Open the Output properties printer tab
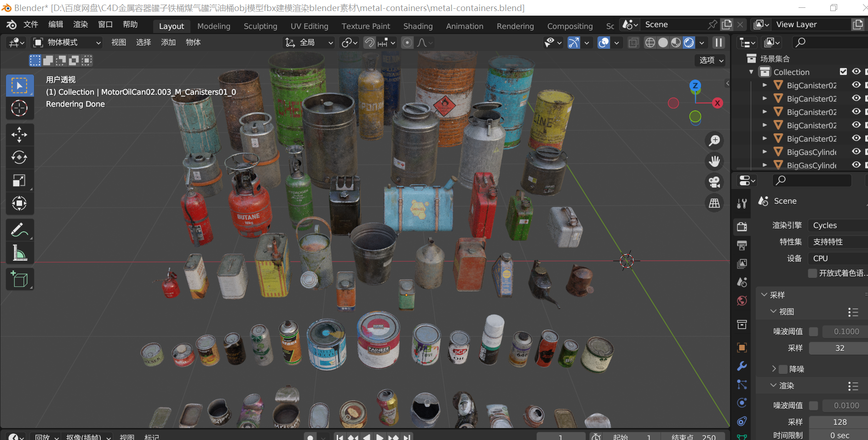 pyautogui.click(x=742, y=245)
